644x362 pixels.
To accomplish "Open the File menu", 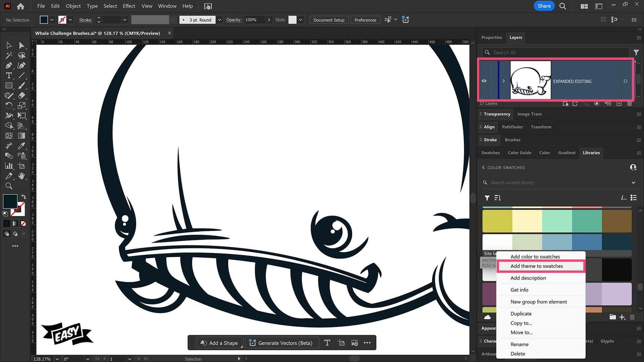I will [41, 6].
